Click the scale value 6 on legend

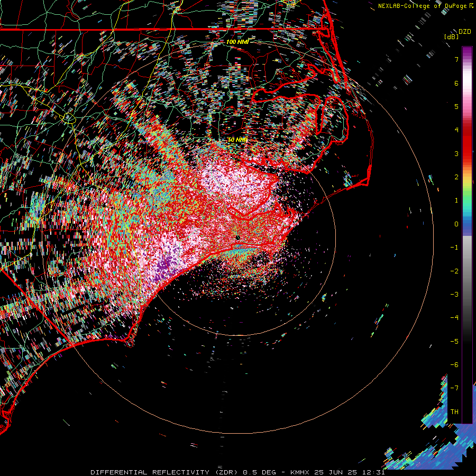pos(456,83)
